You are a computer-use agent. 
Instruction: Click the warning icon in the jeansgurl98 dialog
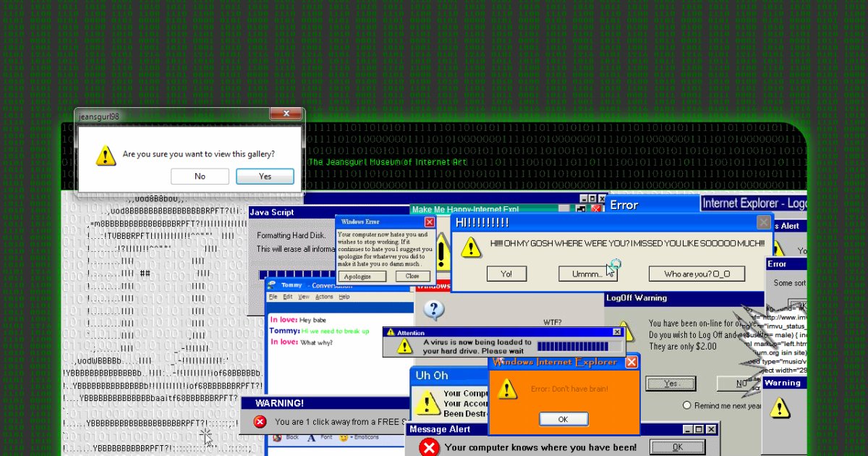point(106,156)
